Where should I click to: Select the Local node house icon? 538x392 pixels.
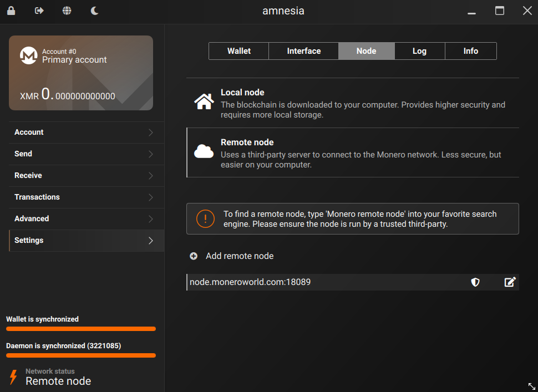(204, 101)
